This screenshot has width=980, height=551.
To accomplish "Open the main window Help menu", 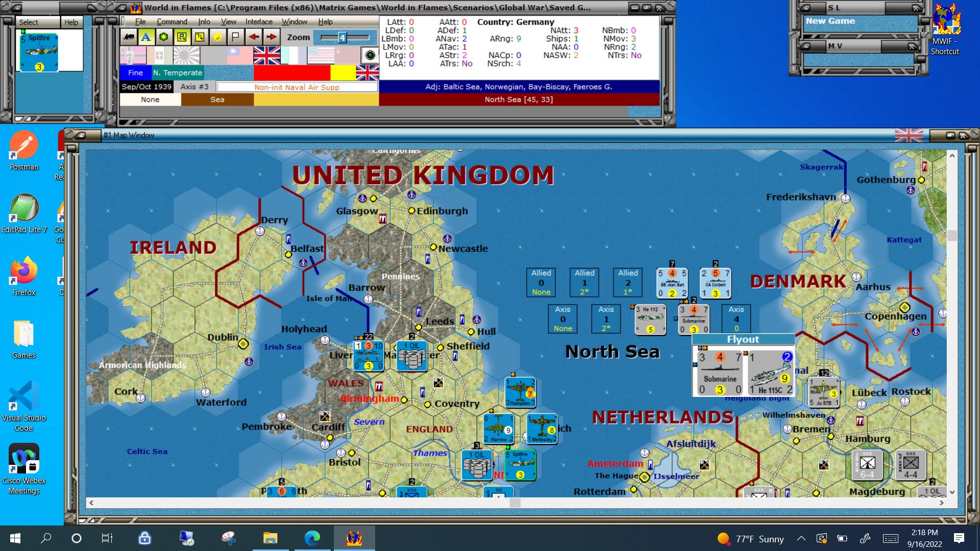I will pos(325,21).
